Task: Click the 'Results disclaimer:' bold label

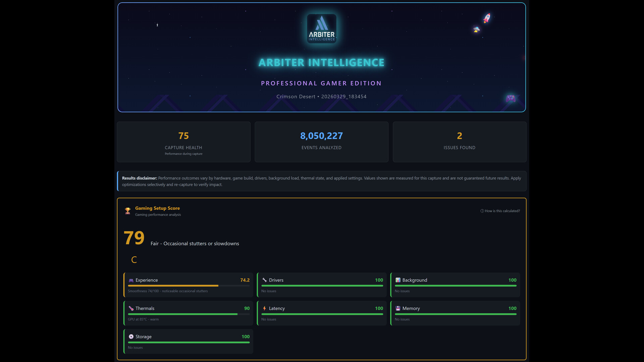Action: click(140, 178)
